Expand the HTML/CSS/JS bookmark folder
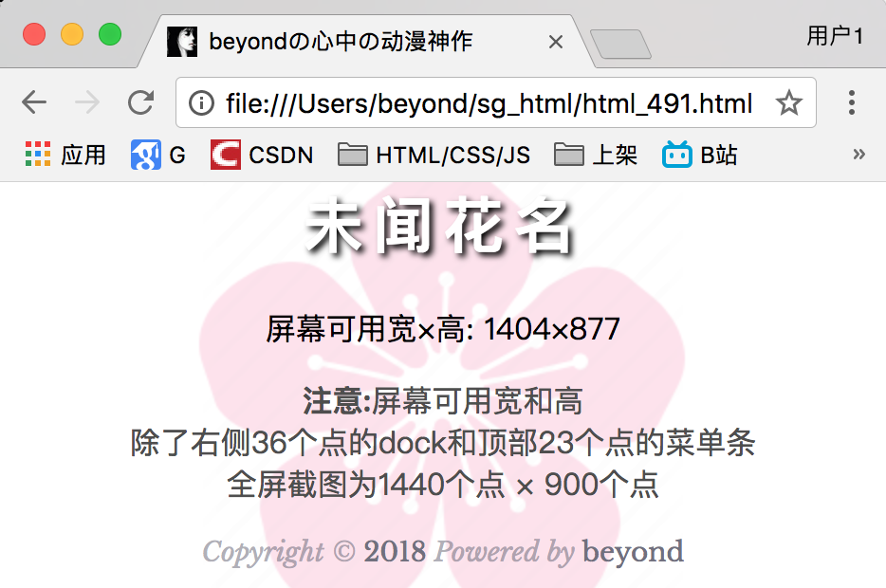 (434, 155)
